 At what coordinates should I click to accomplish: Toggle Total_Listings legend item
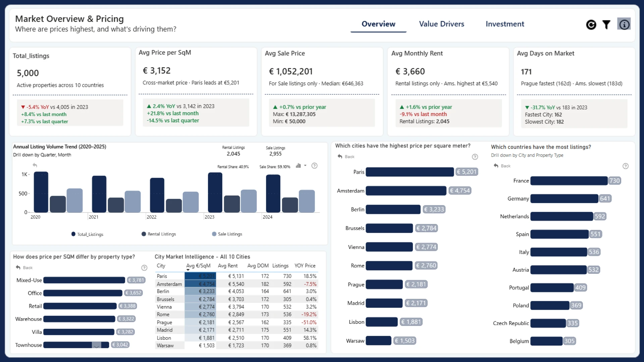[87, 234]
